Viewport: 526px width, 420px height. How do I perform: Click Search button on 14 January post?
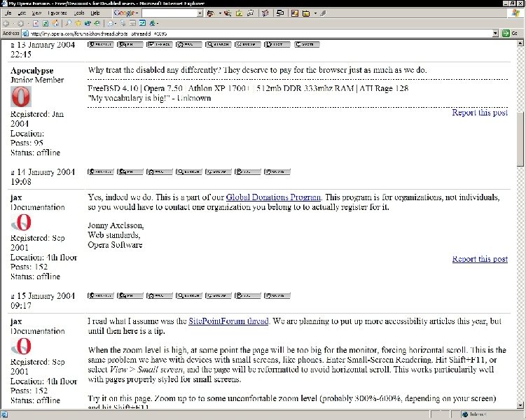click(189, 172)
